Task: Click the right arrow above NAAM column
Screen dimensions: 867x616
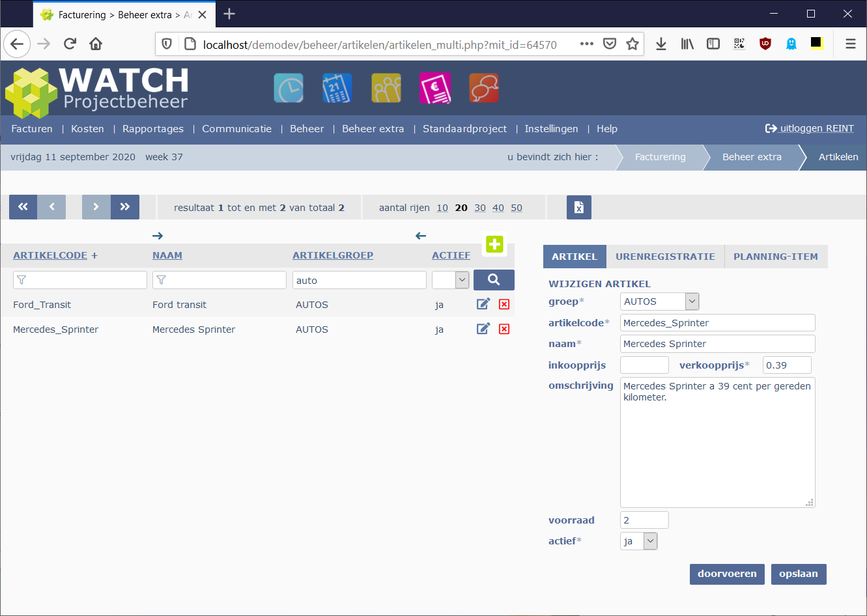Action: pyautogui.click(x=158, y=236)
